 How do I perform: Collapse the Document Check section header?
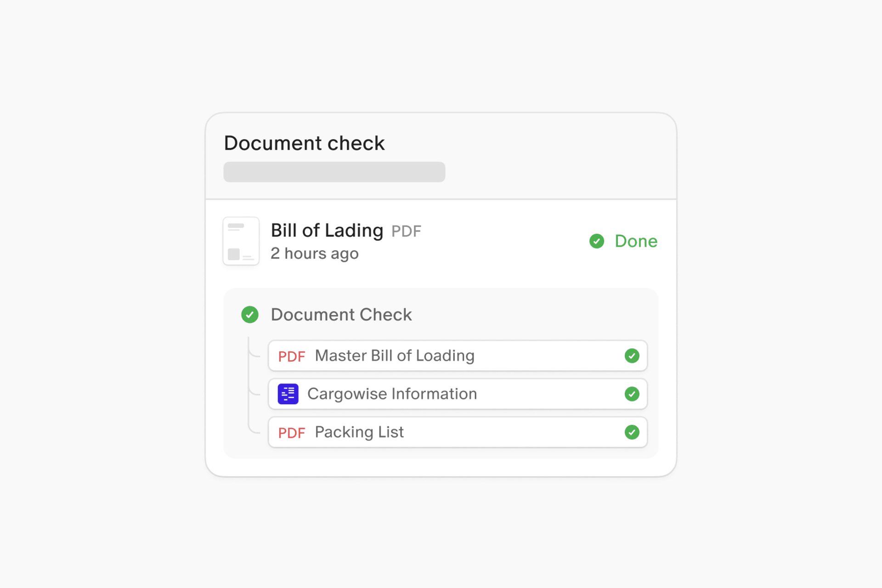click(341, 315)
